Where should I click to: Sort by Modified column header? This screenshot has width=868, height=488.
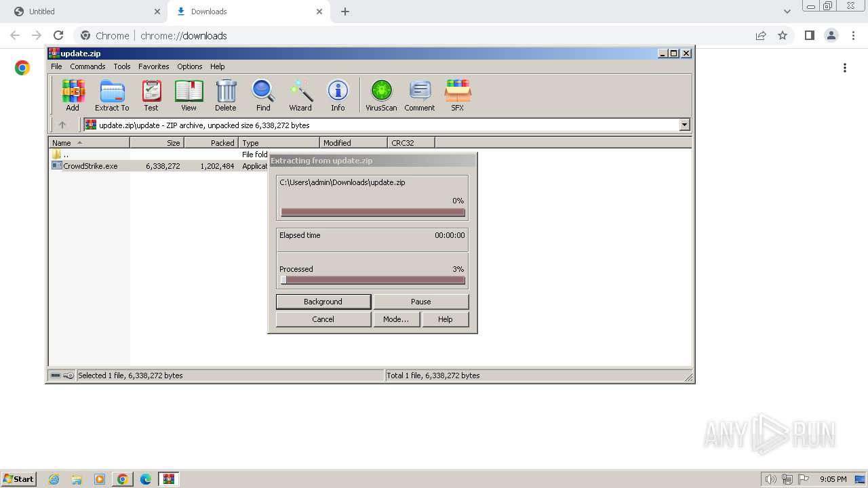pyautogui.click(x=354, y=143)
